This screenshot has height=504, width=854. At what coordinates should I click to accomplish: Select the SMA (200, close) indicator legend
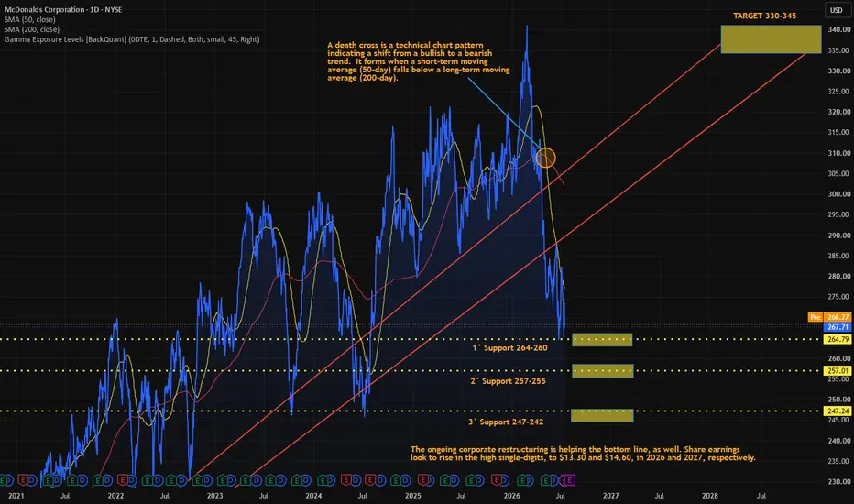pos(32,29)
